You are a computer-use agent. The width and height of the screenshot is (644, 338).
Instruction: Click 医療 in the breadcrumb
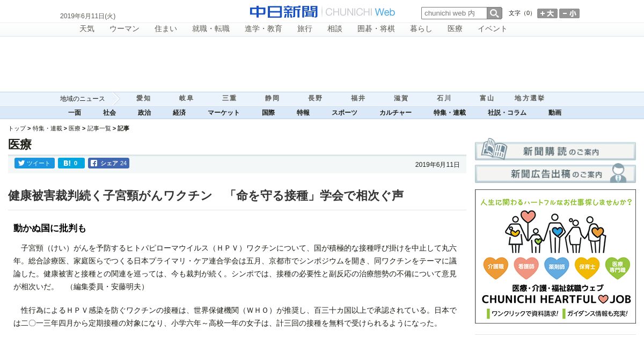coord(75,129)
